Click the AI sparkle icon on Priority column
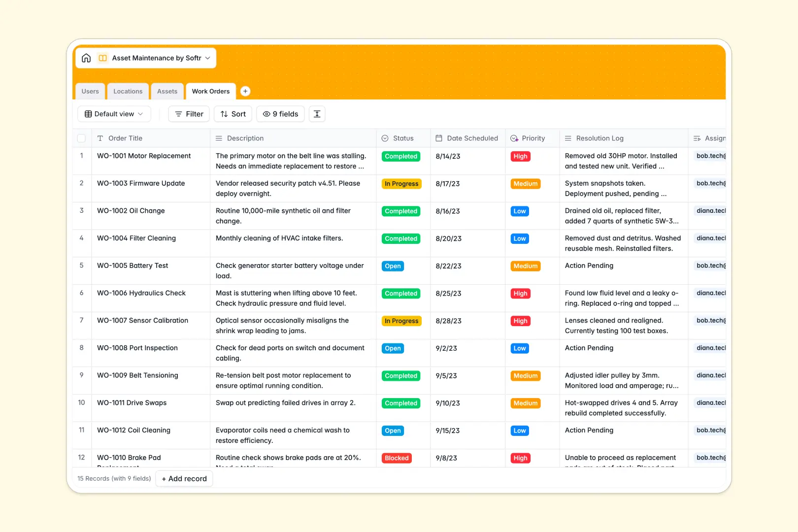The height and width of the screenshot is (532, 798). pyautogui.click(x=514, y=138)
